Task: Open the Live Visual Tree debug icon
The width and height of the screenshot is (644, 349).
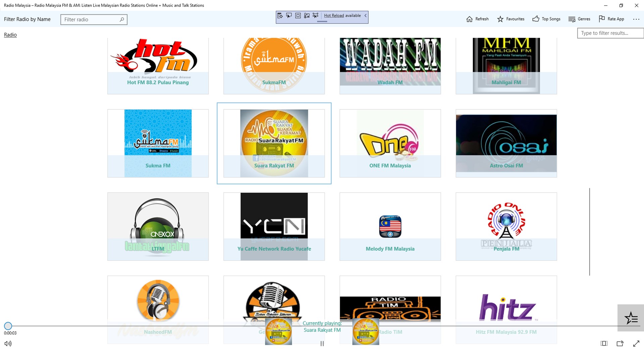Action: (x=280, y=16)
